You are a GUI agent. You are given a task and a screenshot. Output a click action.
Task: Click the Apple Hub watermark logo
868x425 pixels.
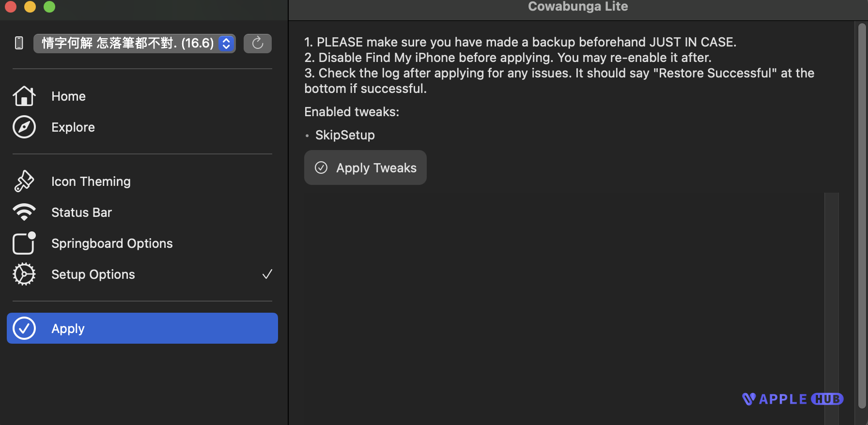pos(792,399)
